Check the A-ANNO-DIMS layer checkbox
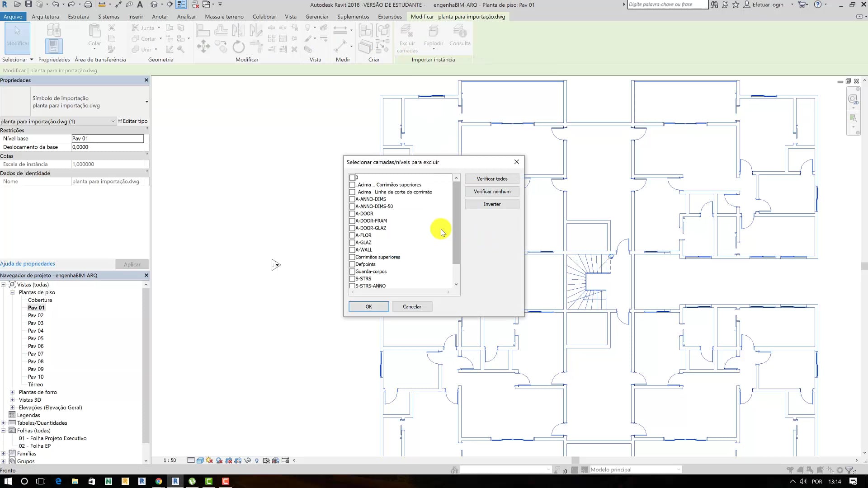 tap(352, 199)
